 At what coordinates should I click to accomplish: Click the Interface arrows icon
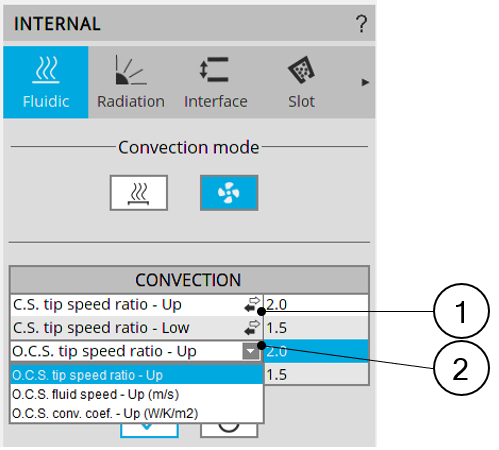[x=214, y=70]
